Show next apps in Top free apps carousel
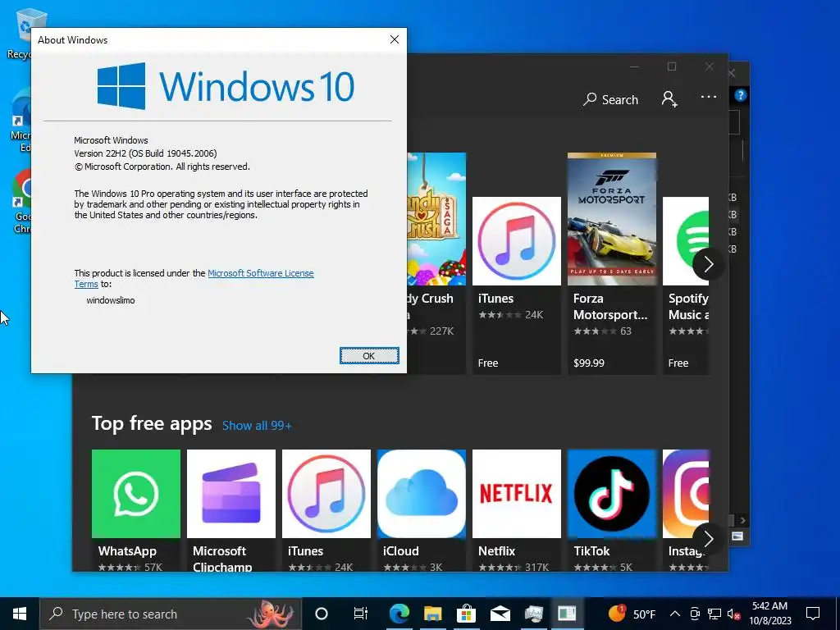Image resolution: width=840 pixels, height=630 pixels. (x=708, y=538)
